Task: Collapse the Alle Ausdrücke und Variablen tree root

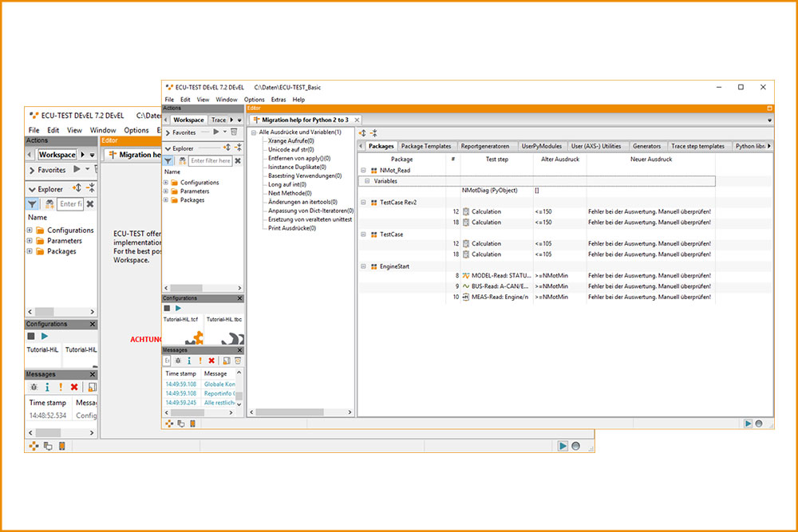Action: (x=254, y=132)
